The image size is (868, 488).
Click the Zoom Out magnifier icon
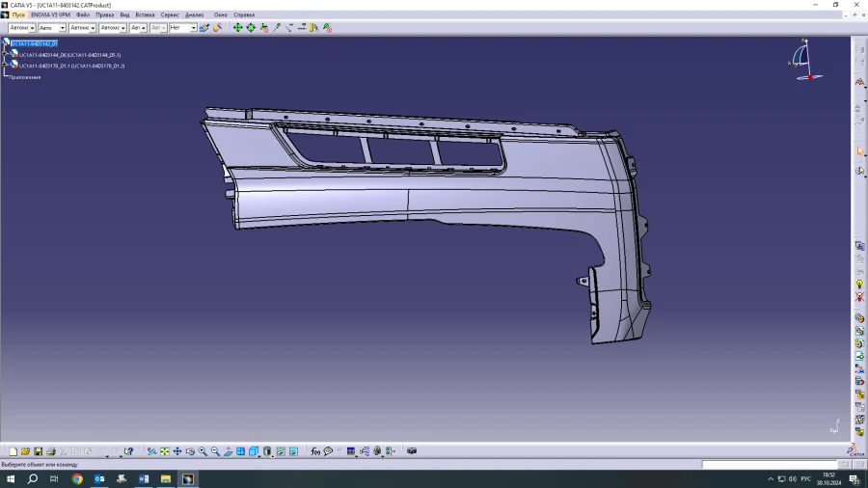[x=215, y=451]
